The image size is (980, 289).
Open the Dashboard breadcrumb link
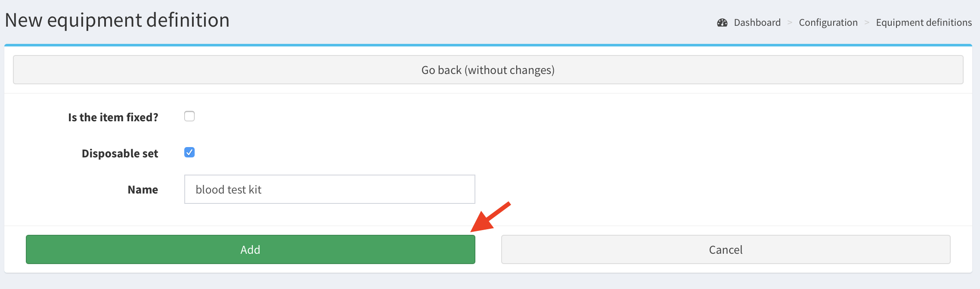(x=757, y=23)
